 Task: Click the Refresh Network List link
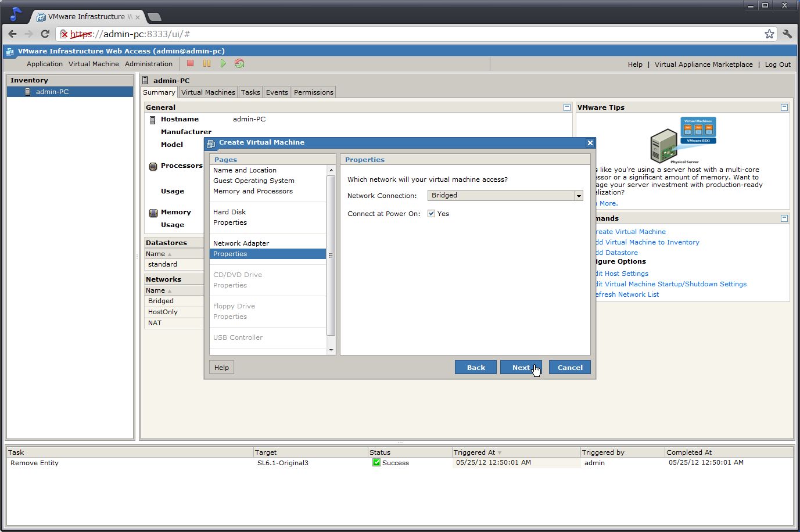[627, 294]
